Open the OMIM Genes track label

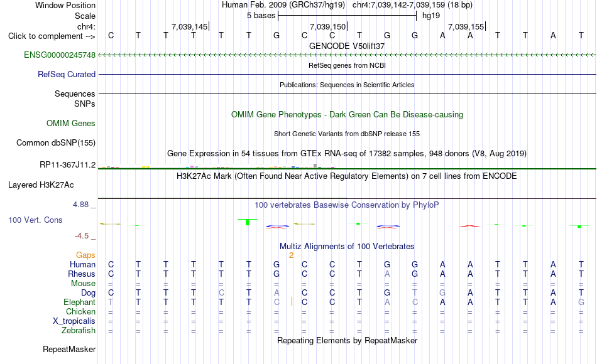click(x=71, y=123)
